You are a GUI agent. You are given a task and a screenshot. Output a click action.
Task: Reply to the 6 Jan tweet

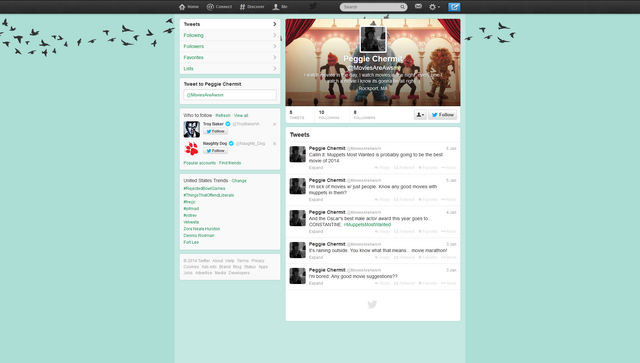(x=382, y=168)
